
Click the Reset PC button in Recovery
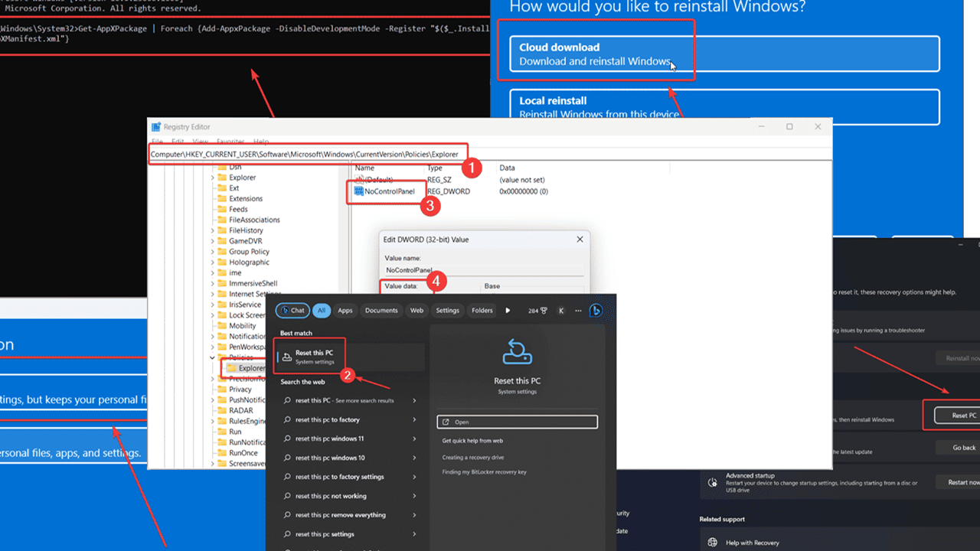[957, 416]
